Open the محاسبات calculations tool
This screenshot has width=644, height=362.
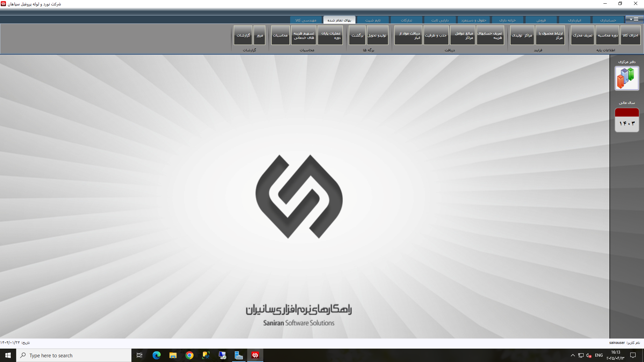(280, 35)
